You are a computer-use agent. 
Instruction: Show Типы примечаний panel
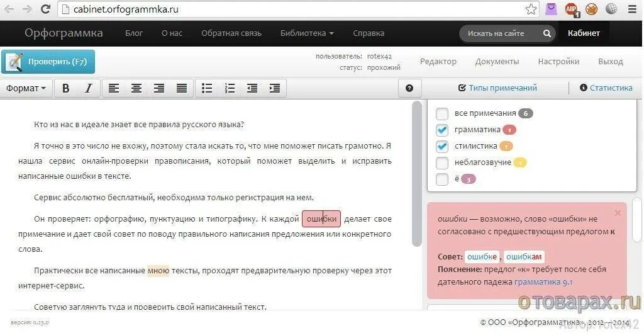point(497,88)
